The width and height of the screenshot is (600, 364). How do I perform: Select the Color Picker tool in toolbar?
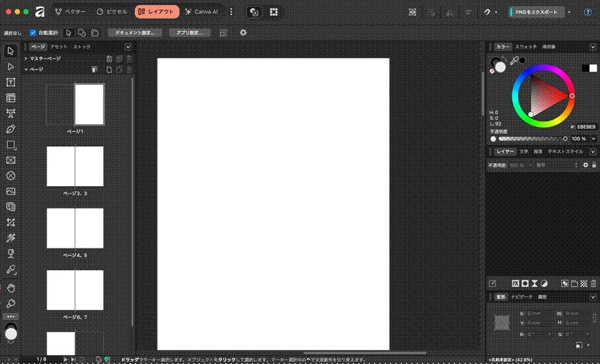[x=11, y=270]
